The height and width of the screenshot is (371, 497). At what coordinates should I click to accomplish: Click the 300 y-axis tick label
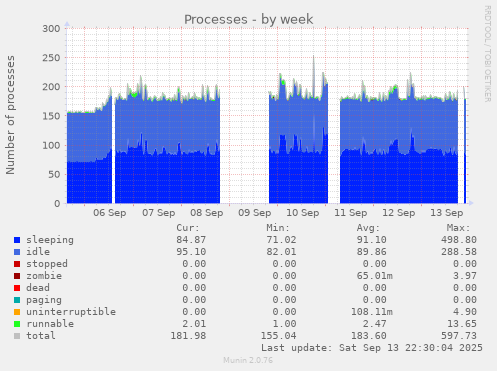[51, 29]
